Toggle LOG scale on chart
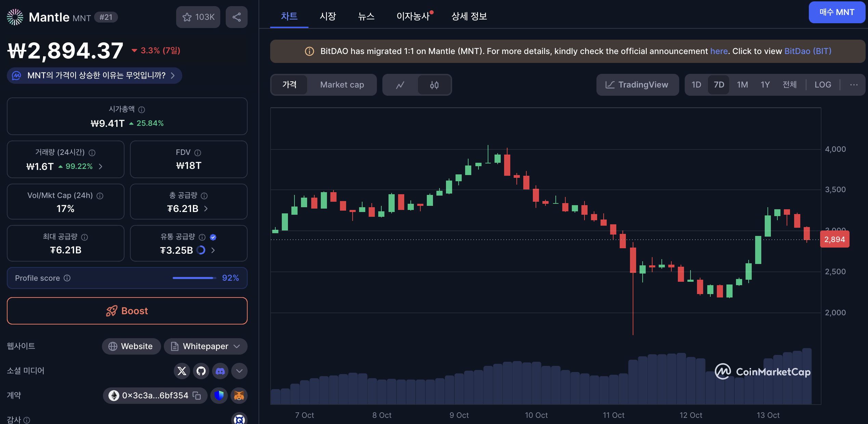Image resolution: width=868 pixels, height=424 pixels. 823,85
